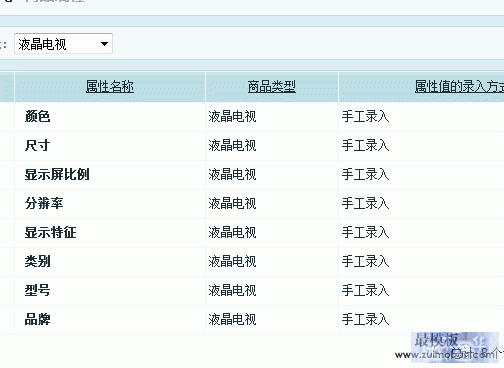The width and height of the screenshot is (504, 368).
Task: Select the 显示屏比例 attribute name
Action: coord(57,175)
